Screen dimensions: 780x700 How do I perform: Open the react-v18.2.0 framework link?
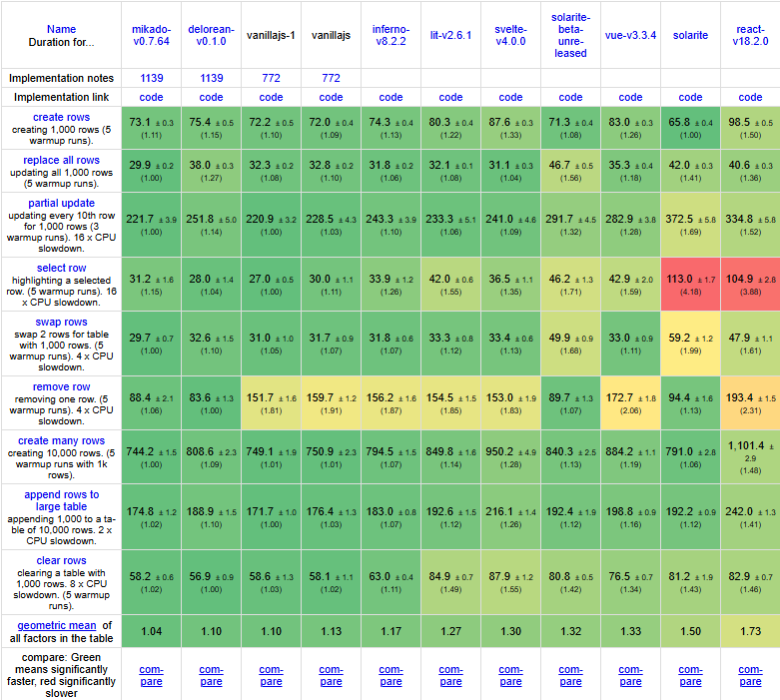[x=750, y=35]
